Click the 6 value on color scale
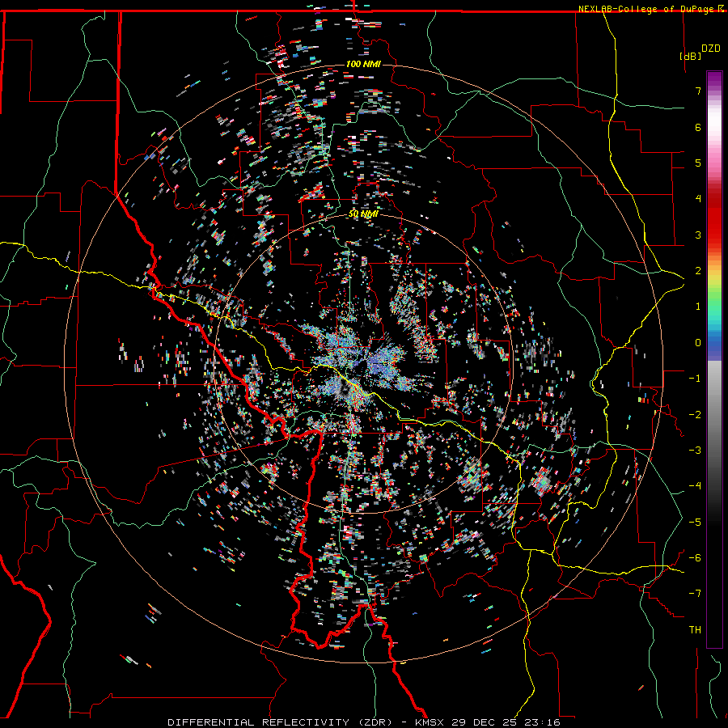This screenshot has width=728, height=728. (x=698, y=127)
